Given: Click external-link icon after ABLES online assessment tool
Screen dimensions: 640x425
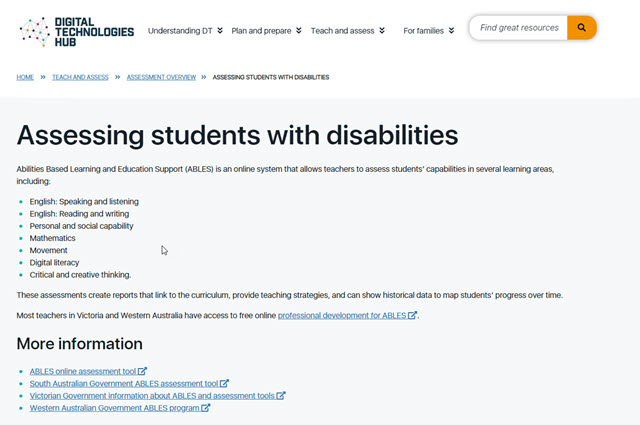Looking at the screenshot, I should click(143, 371).
